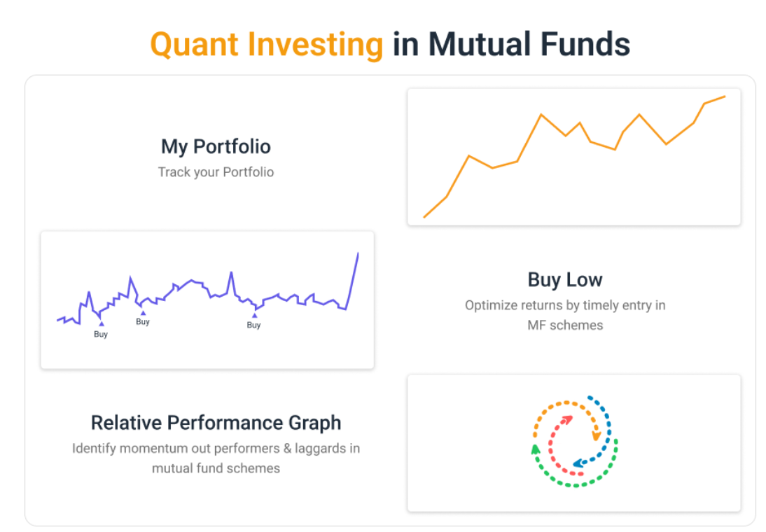Click the orange Quant Investing title text
This screenshot has width=766, height=532.
pyautogui.click(x=267, y=45)
